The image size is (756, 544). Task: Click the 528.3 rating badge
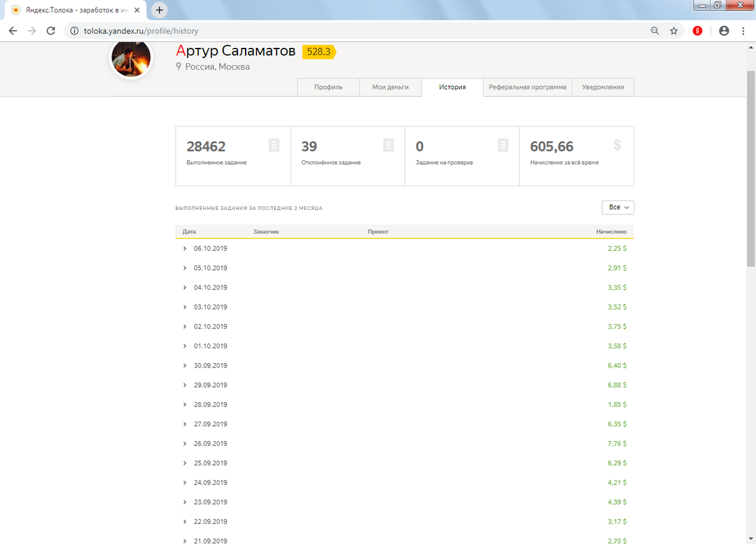click(319, 52)
